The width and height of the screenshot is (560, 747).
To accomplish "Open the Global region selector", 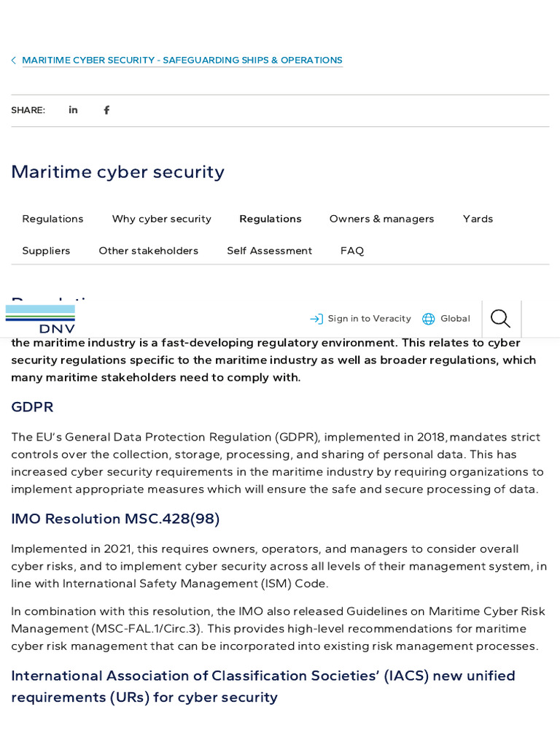I will [x=455, y=319].
